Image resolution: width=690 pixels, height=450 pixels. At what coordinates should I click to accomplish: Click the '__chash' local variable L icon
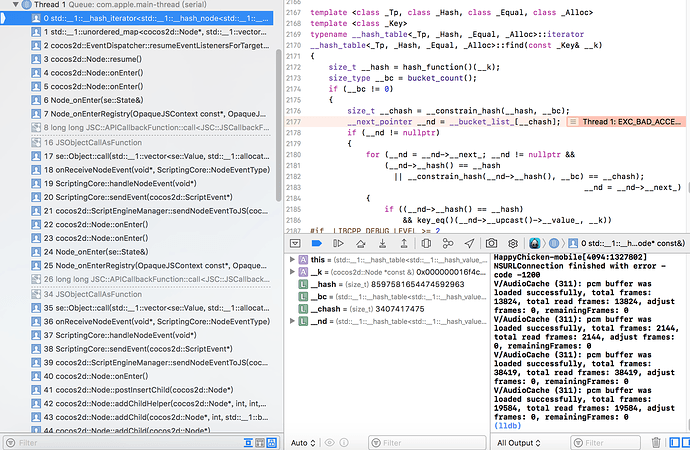[x=303, y=309]
